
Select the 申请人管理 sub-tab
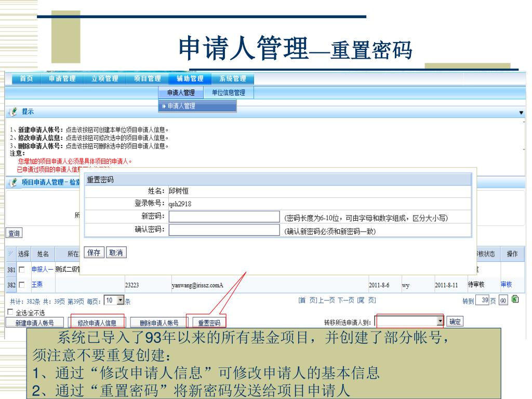(181, 92)
